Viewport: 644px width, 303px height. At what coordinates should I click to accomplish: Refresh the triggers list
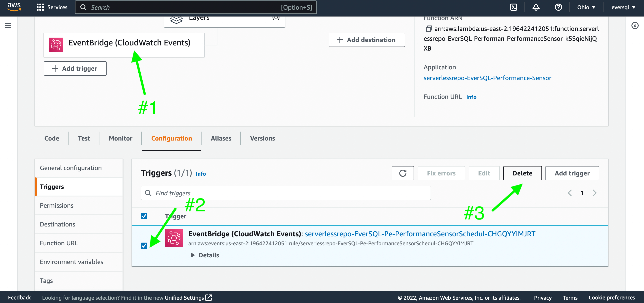403,173
